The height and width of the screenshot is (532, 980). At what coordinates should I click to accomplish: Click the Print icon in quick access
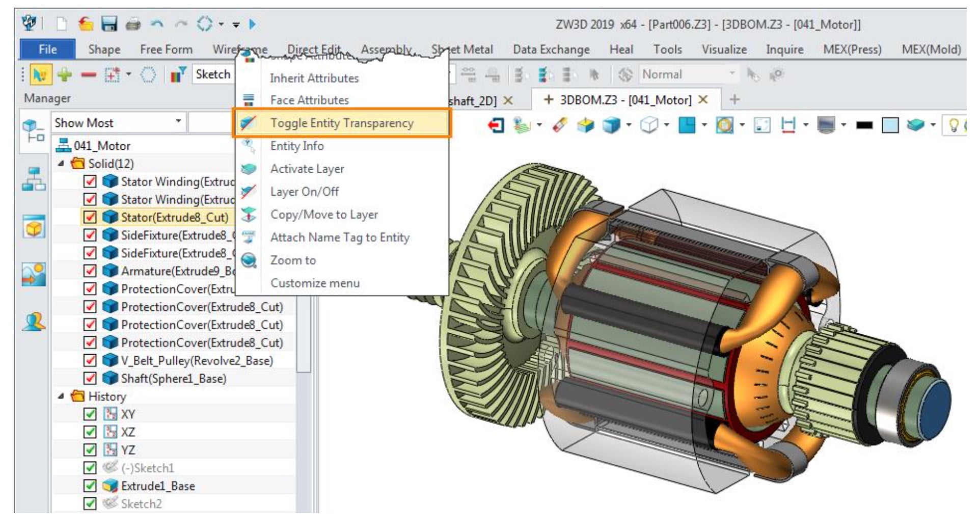tap(133, 24)
